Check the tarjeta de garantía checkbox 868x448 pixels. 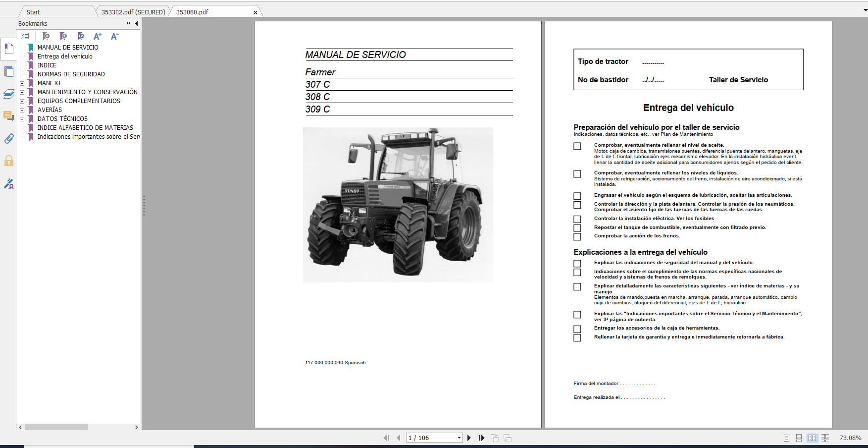[x=577, y=338]
